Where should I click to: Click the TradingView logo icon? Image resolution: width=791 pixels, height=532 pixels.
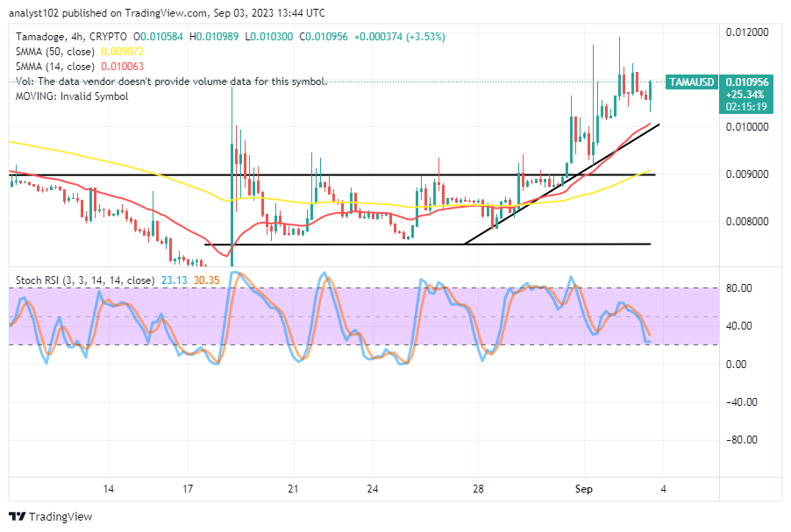(x=18, y=516)
